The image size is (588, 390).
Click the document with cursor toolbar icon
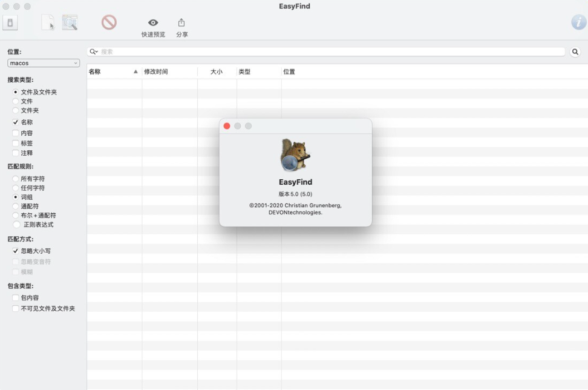(x=48, y=22)
